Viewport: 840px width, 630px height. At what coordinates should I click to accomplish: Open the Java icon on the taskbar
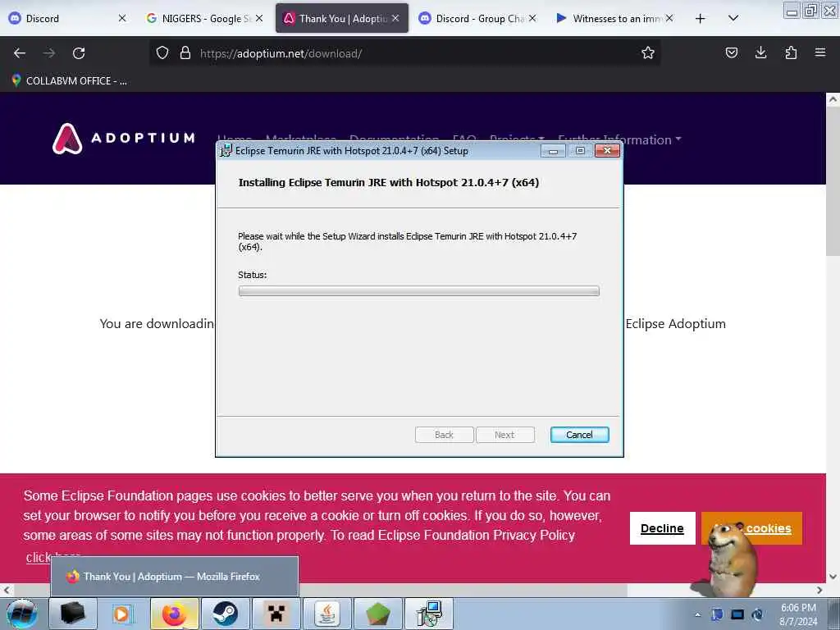pyautogui.click(x=326, y=614)
